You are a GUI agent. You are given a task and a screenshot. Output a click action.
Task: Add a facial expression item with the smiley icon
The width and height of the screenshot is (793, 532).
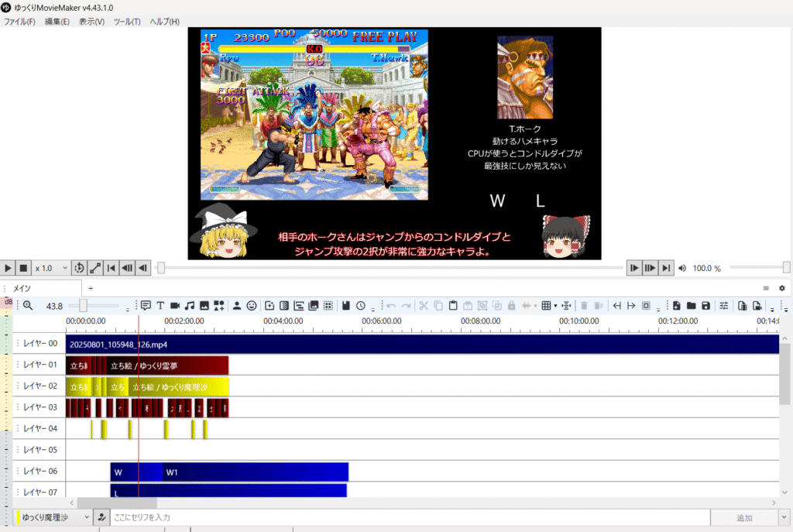[252, 305]
